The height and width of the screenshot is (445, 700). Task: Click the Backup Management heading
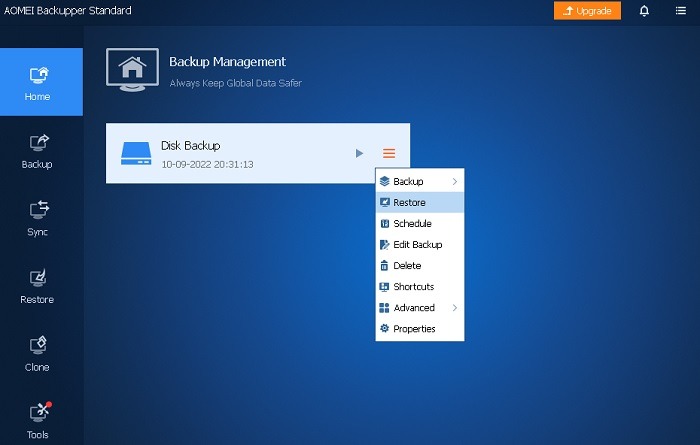[x=227, y=62]
